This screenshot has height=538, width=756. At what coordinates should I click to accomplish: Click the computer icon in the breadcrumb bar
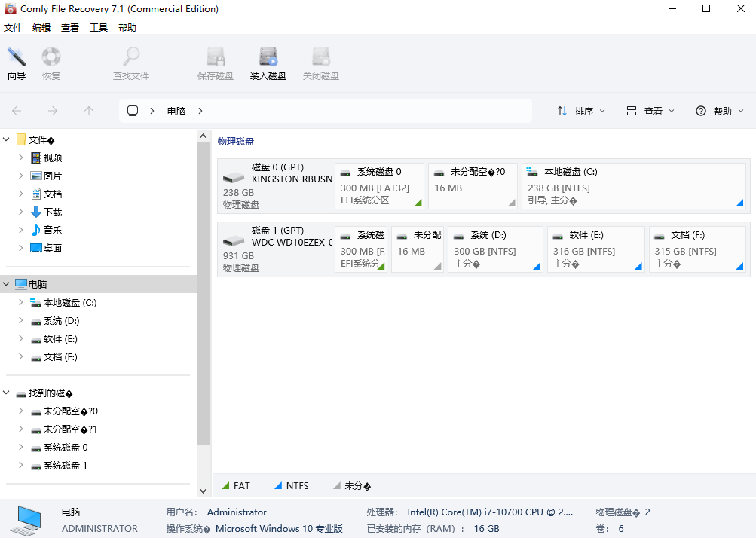pyautogui.click(x=133, y=110)
